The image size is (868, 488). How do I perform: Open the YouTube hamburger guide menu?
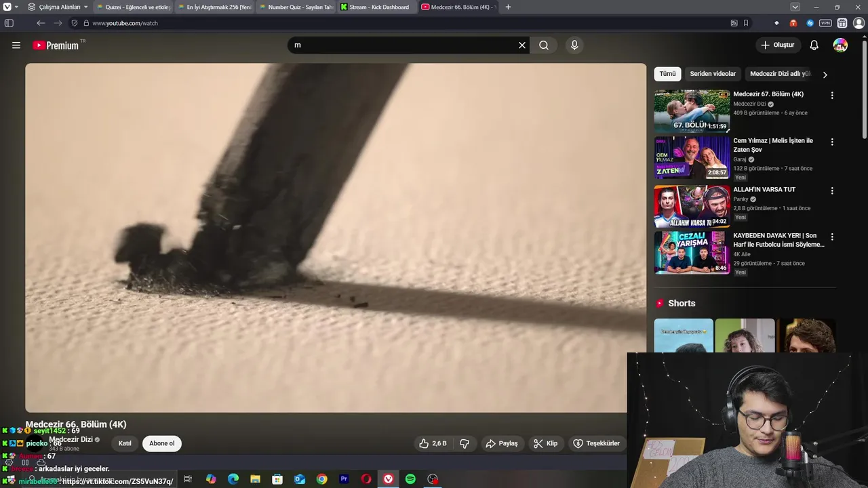[16, 45]
